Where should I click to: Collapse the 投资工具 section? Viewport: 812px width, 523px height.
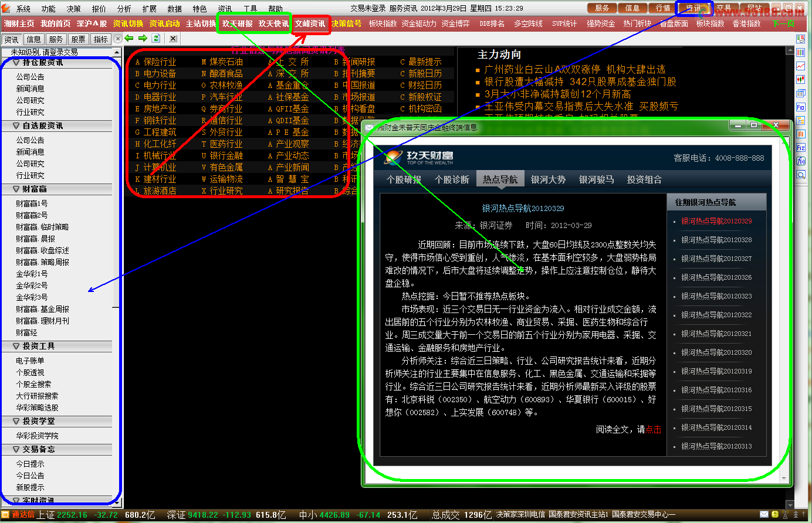pos(16,347)
